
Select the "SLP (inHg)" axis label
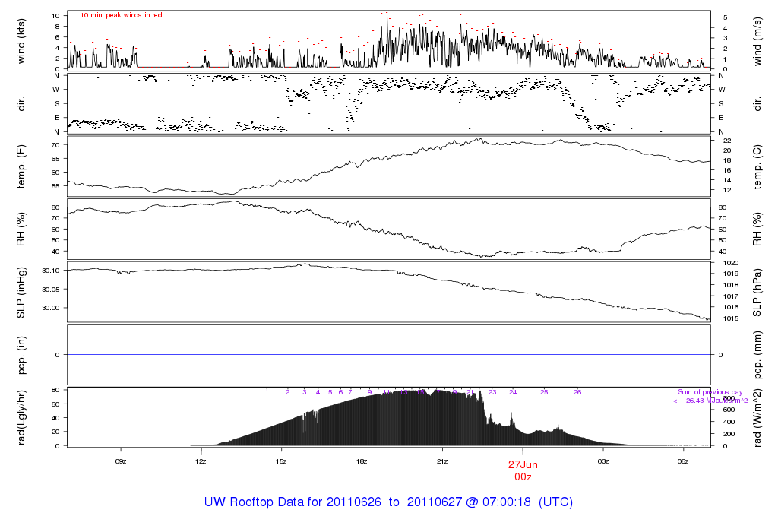pyautogui.click(x=21, y=293)
